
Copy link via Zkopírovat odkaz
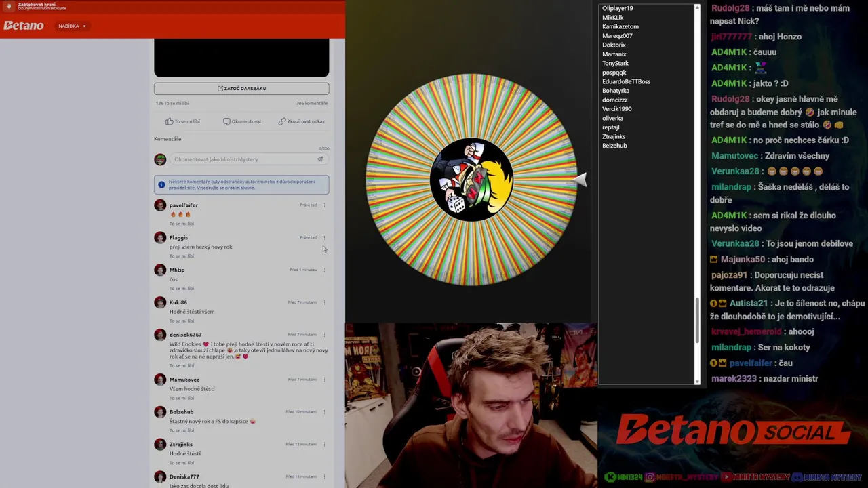pos(302,121)
